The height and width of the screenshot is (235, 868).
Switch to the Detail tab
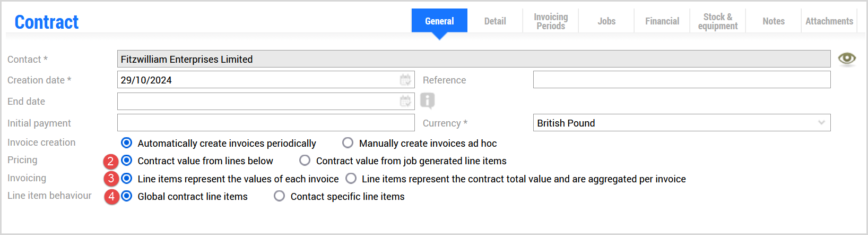click(x=495, y=21)
